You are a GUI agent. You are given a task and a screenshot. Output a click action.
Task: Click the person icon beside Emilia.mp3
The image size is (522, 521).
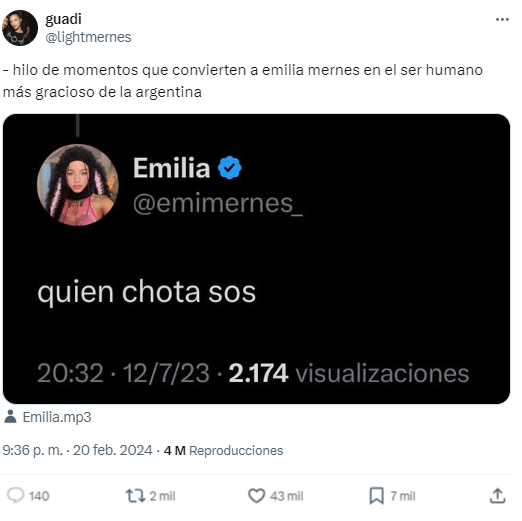[x=10, y=417]
